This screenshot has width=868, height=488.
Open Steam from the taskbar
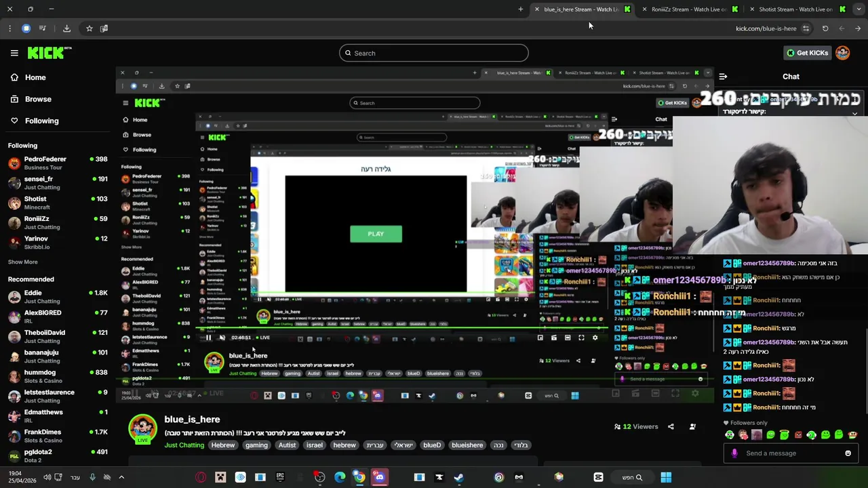point(459,477)
